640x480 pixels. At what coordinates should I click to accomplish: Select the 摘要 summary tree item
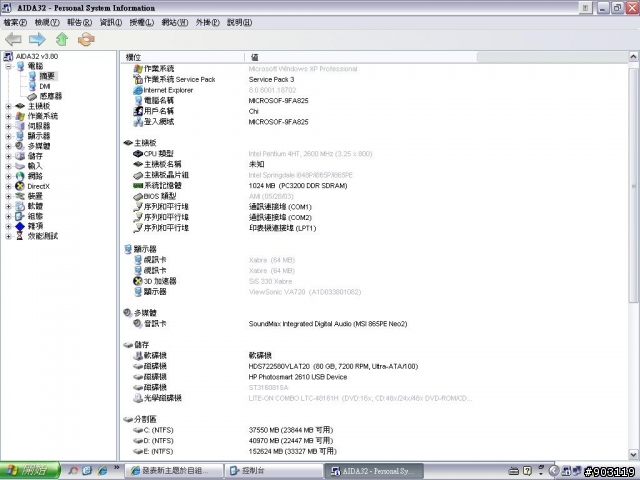47,76
